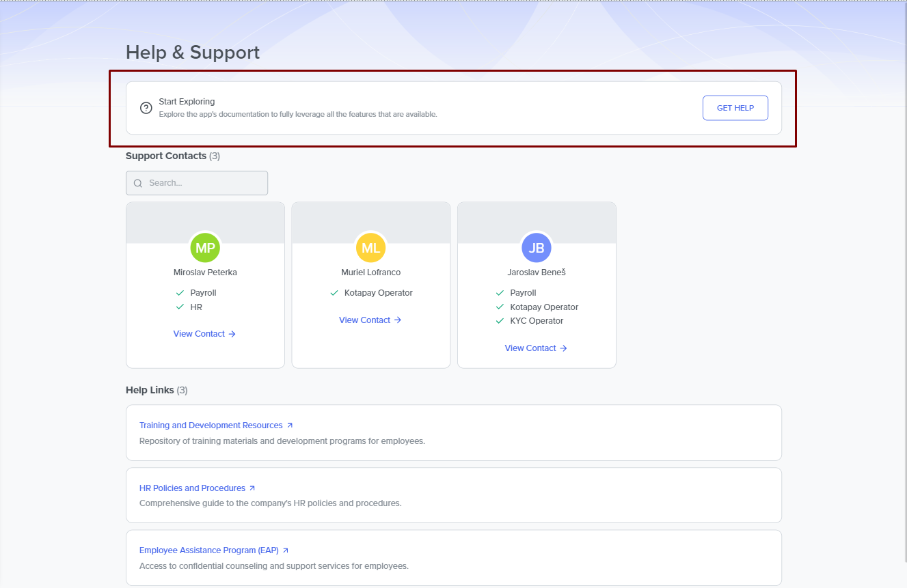Click external arrow icon next to HR Policies
This screenshot has height=588, width=907.
(x=252, y=488)
